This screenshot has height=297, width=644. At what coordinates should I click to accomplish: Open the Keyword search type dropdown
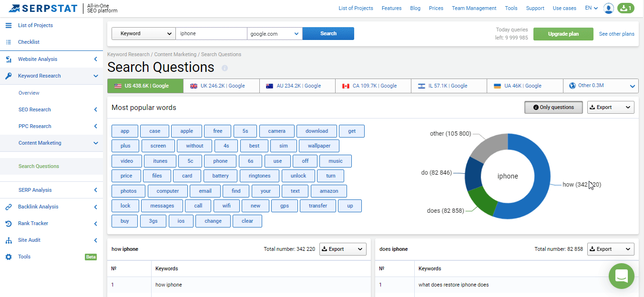point(143,33)
